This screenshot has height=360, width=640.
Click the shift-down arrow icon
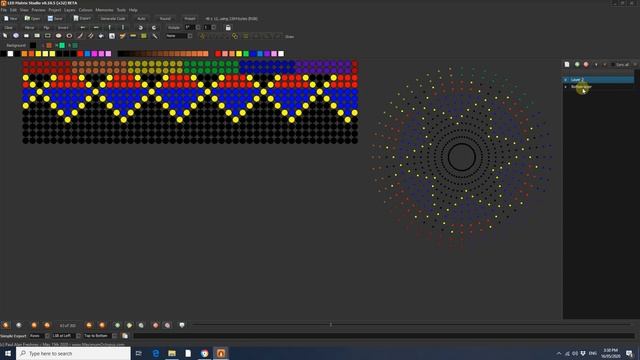pos(123,27)
